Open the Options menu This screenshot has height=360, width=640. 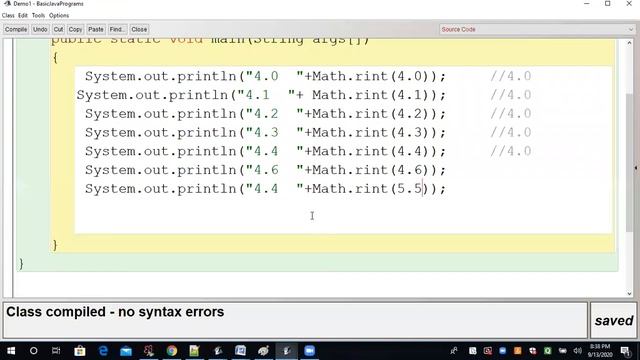click(x=59, y=16)
